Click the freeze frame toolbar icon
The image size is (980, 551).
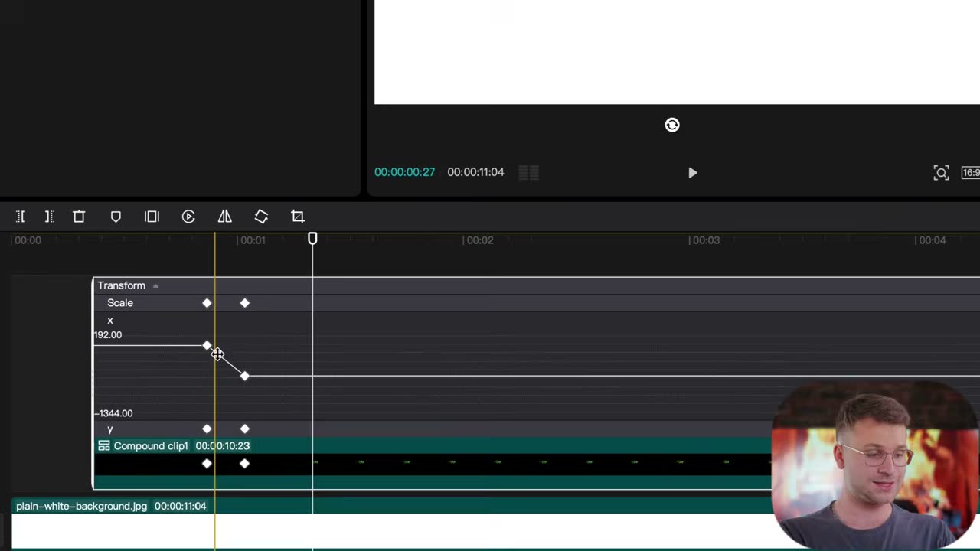click(152, 217)
